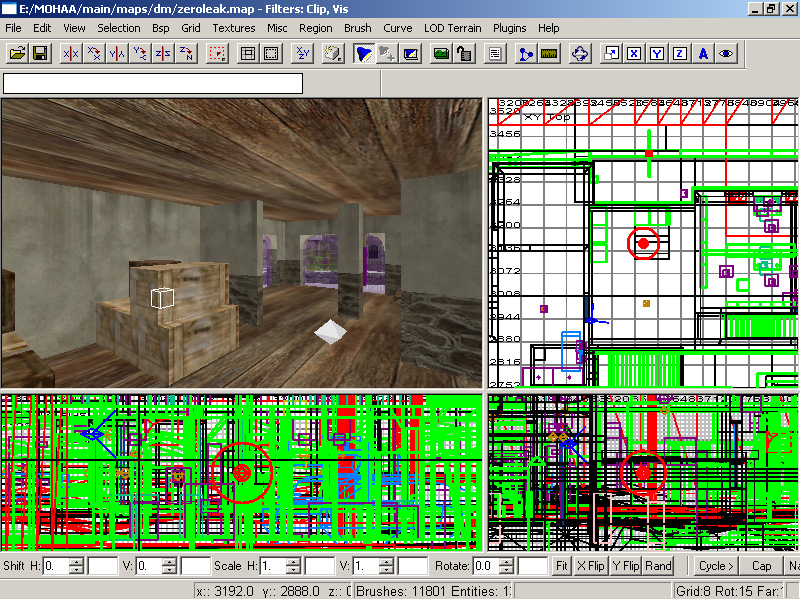Open the Brush menu
This screenshot has width=800, height=600.
point(358,28)
